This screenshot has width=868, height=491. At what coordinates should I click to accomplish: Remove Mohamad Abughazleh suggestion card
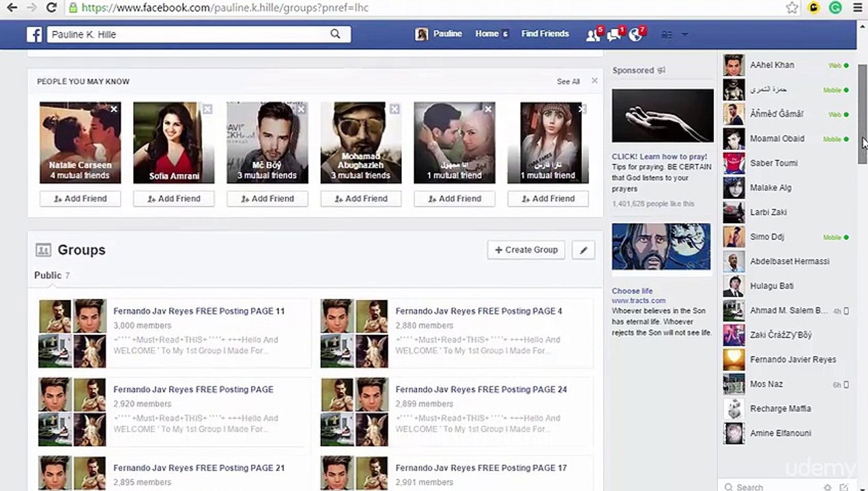[394, 109]
